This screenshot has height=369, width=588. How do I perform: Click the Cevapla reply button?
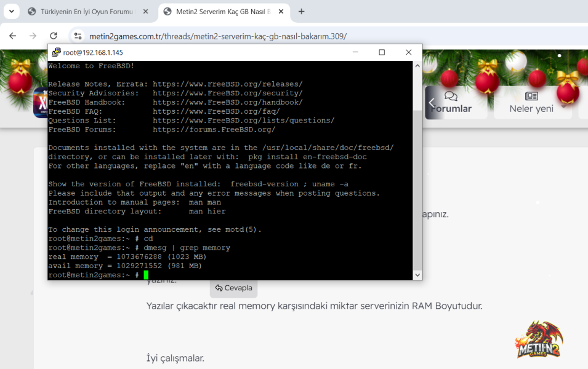233,288
